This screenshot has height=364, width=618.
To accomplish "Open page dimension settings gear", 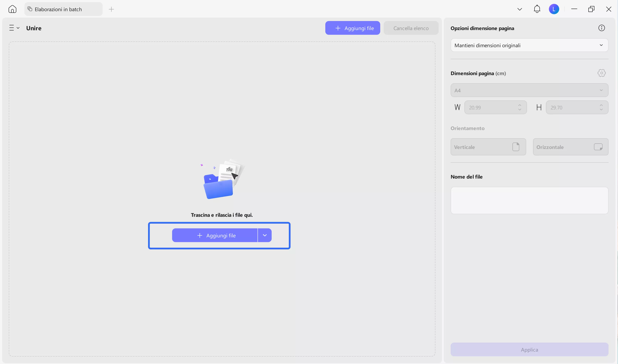I will [x=601, y=73].
